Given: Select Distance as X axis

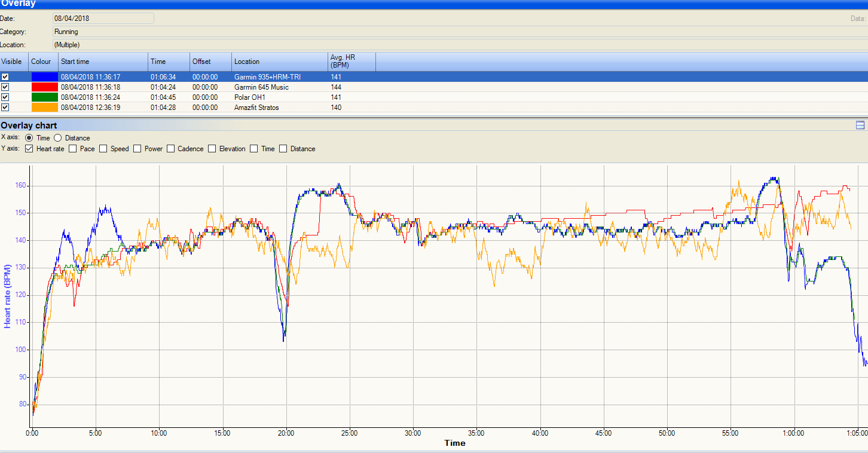Looking at the screenshot, I should [58, 138].
